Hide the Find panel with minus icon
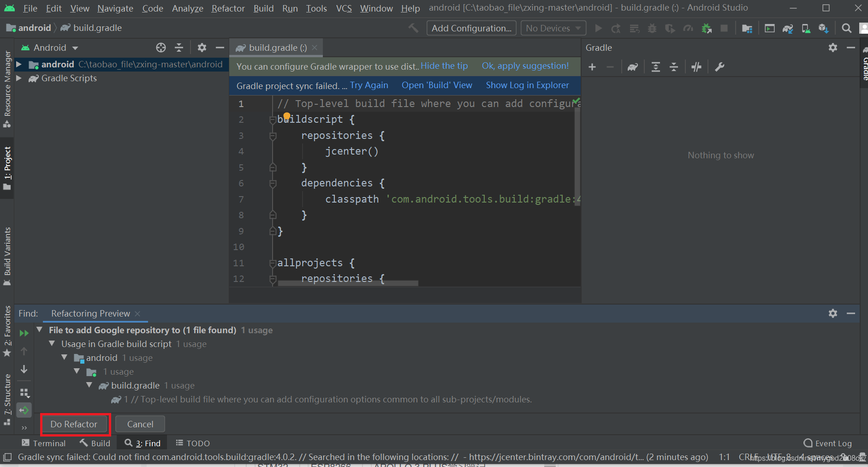This screenshot has width=868, height=467. click(x=851, y=313)
